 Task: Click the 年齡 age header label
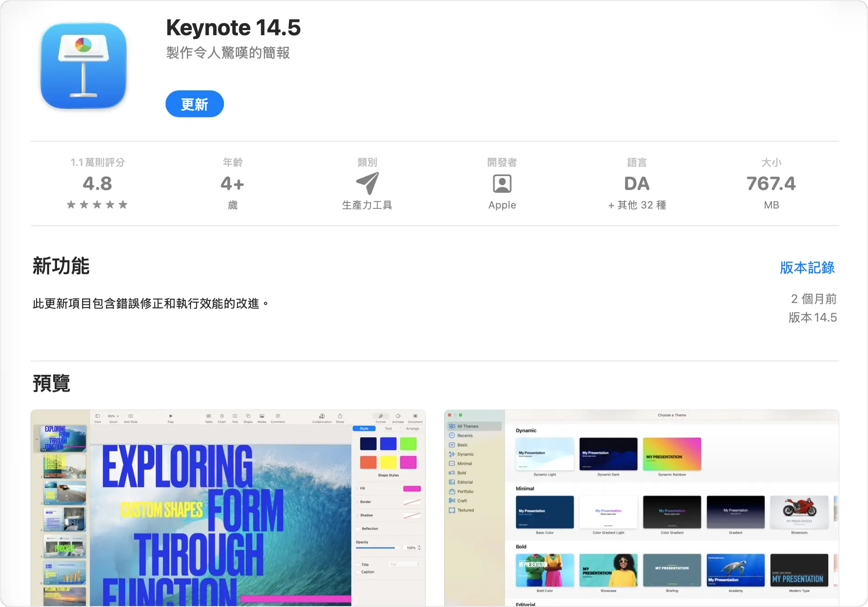(x=233, y=163)
